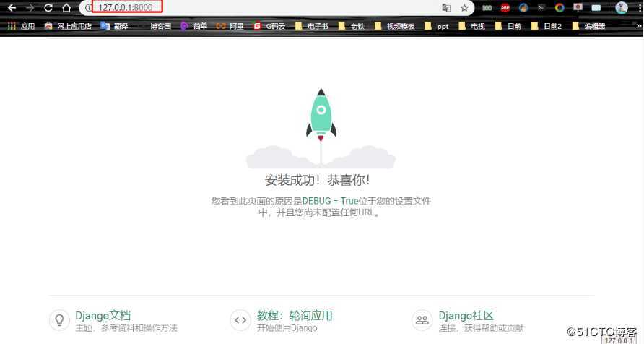This screenshot has height=344, width=644.
Task: View site information icon in address bar
Action: coord(88,7)
